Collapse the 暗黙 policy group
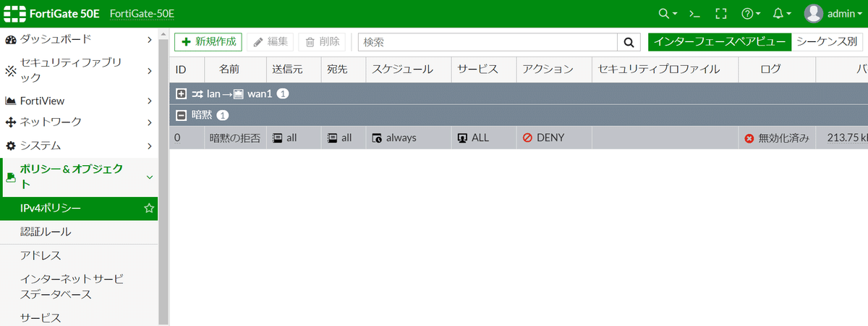 [182, 115]
